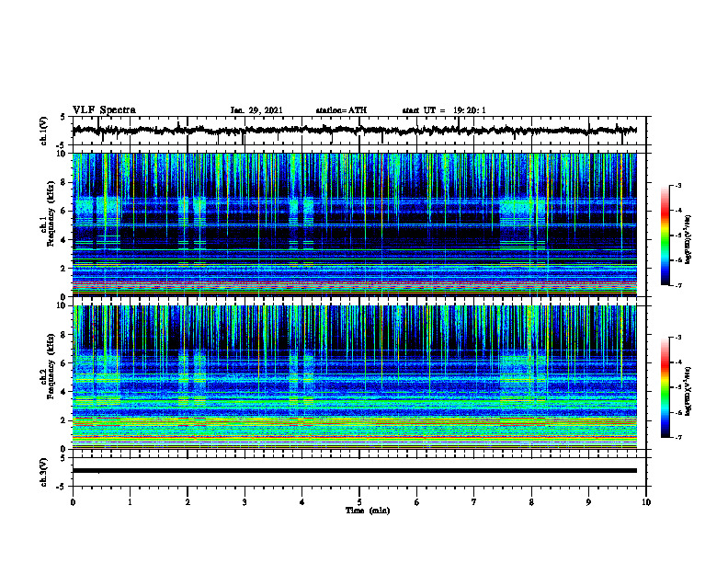Select the "start UT = 19:20: 1" text
Screen dimensions: 728x563
pos(444,110)
